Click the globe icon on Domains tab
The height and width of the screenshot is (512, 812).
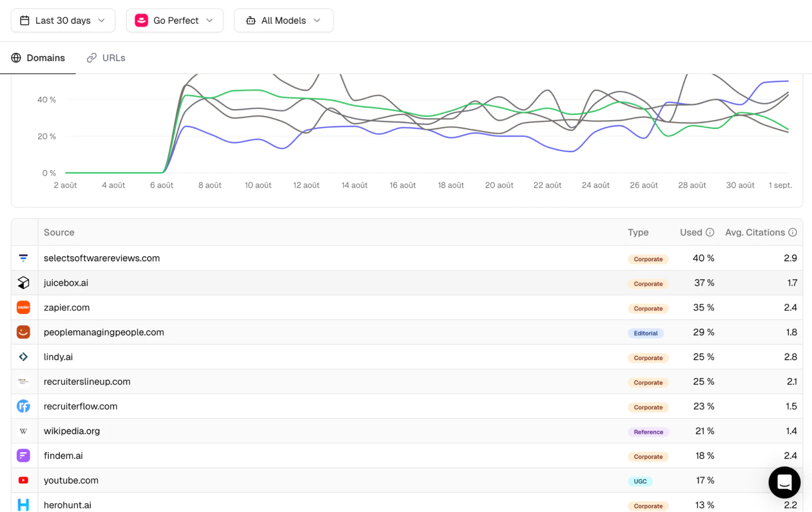pyautogui.click(x=16, y=58)
